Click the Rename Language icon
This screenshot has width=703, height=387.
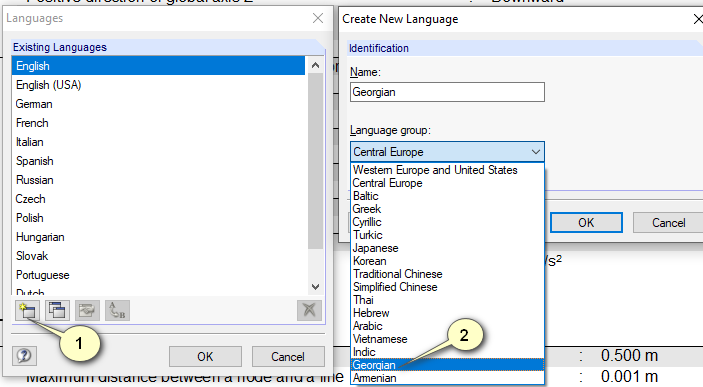[87, 310]
